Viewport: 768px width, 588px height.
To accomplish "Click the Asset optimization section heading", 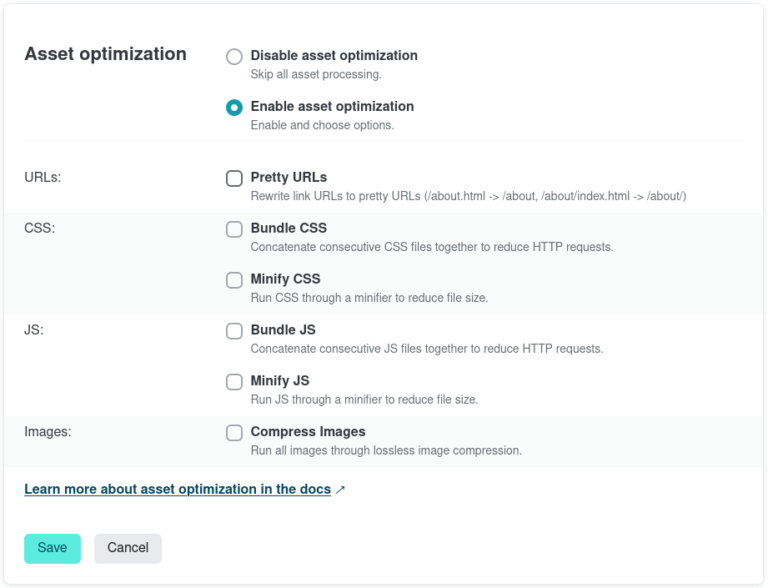I will point(105,55).
